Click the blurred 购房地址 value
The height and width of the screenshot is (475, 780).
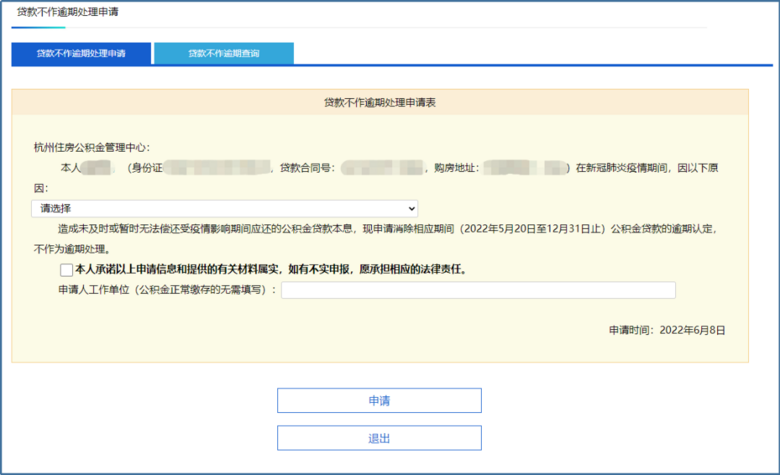coord(524,167)
